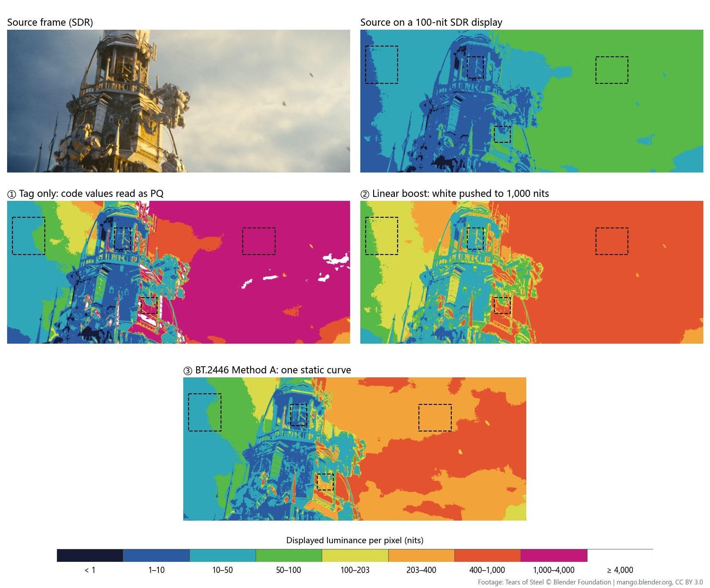Click the "50–100" legend label
The image size is (710, 588).
pos(288,570)
